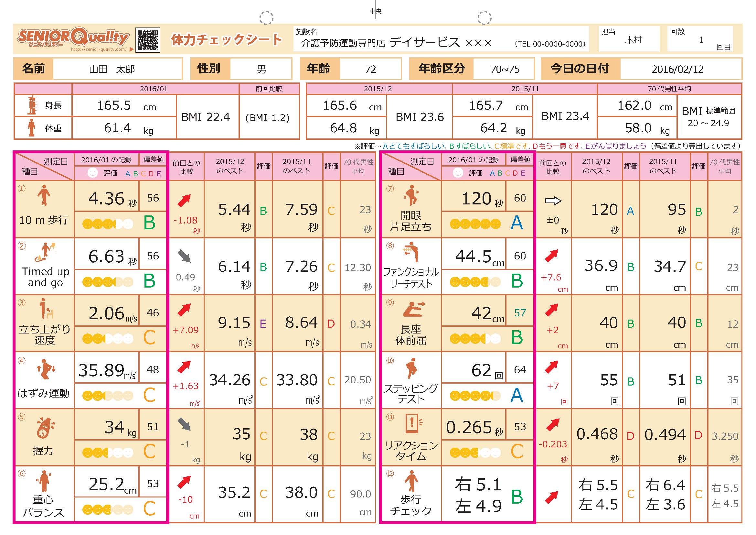Click the 10 m walk result 4.36
The width and height of the screenshot is (756, 535).
[x=106, y=198]
